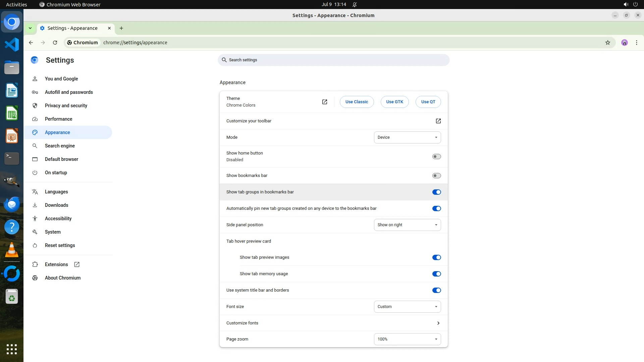
Task: Enable Show home button toggle
Action: click(x=436, y=157)
